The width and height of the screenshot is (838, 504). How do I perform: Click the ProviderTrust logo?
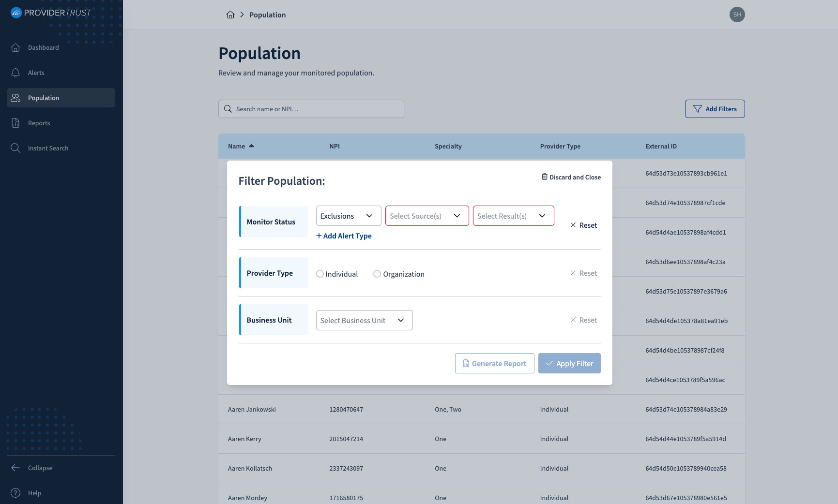51,13
